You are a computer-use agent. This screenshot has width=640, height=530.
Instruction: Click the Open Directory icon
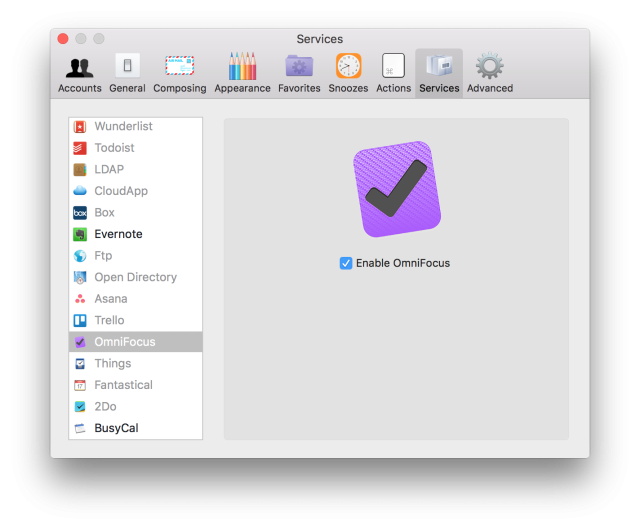[x=80, y=277]
